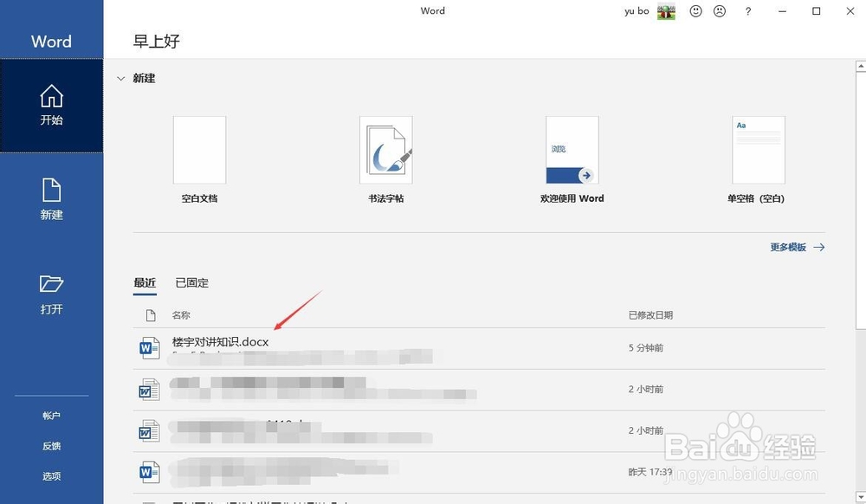Sort by clicking the 名称 column header
Viewport: 866px width, 504px height.
pyautogui.click(x=180, y=314)
